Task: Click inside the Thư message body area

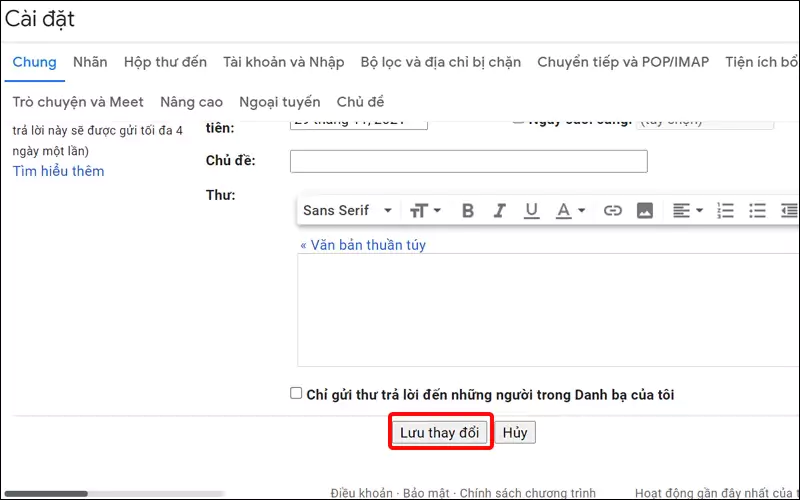Action: tap(548, 310)
